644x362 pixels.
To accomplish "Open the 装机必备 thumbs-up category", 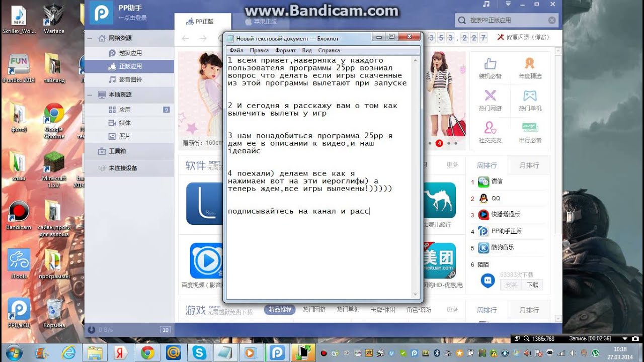I will [490, 68].
